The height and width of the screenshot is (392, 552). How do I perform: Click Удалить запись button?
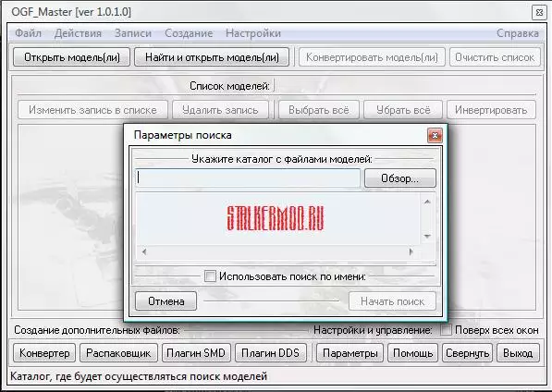click(x=220, y=110)
